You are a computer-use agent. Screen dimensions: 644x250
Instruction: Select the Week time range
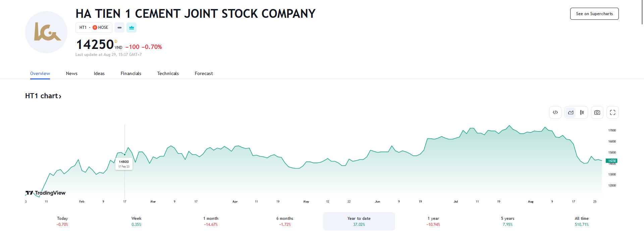[137, 221]
